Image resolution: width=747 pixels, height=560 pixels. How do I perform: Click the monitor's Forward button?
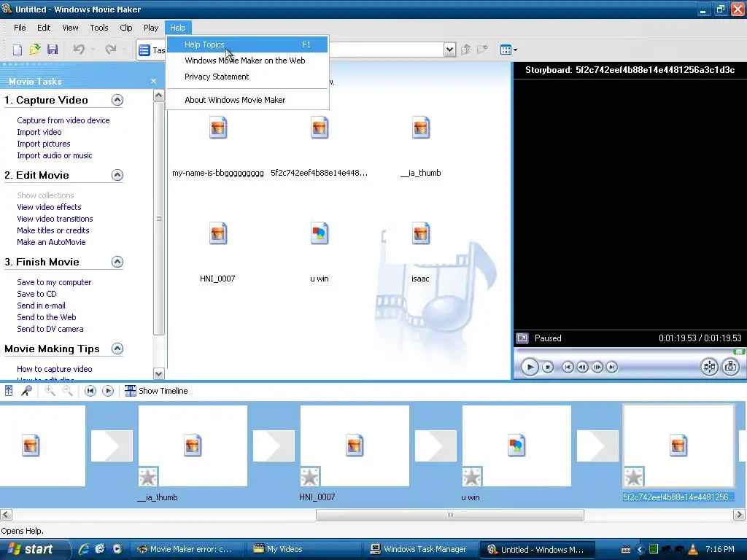pyautogui.click(x=612, y=367)
